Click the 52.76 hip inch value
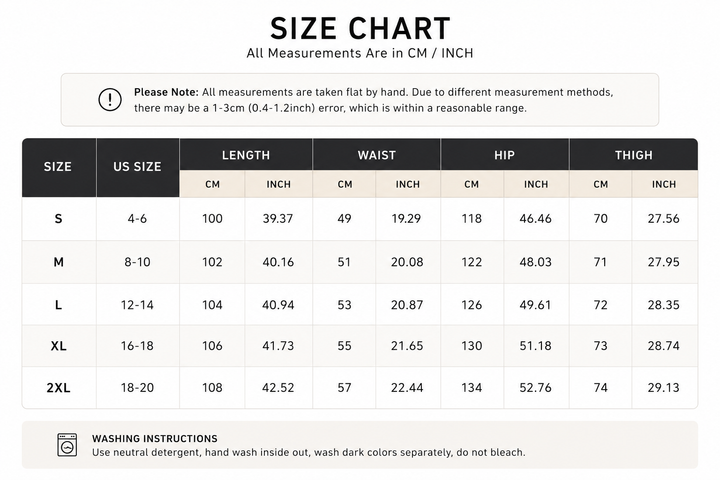720x480 pixels. (x=535, y=388)
